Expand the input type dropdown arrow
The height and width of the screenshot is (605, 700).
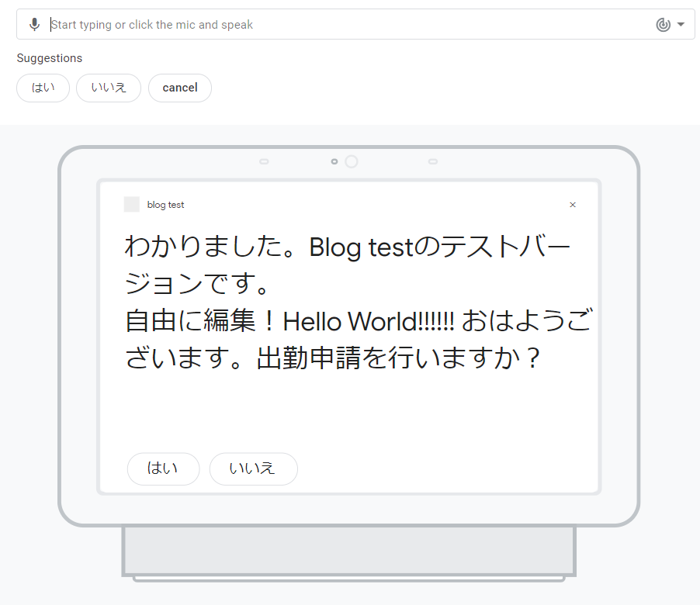coord(681,25)
